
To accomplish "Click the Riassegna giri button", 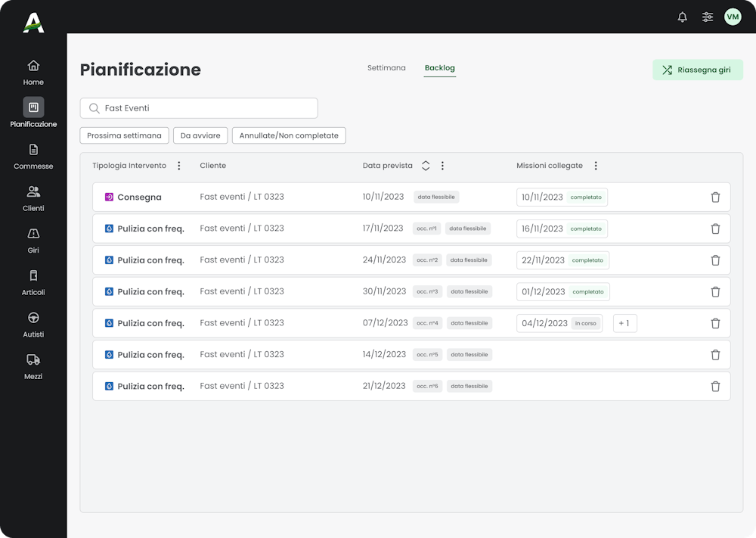I will coord(697,70).
